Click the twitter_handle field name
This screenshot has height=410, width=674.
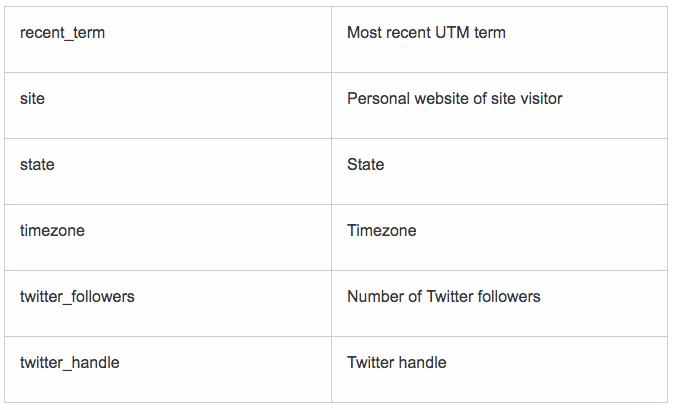point(69,362)
